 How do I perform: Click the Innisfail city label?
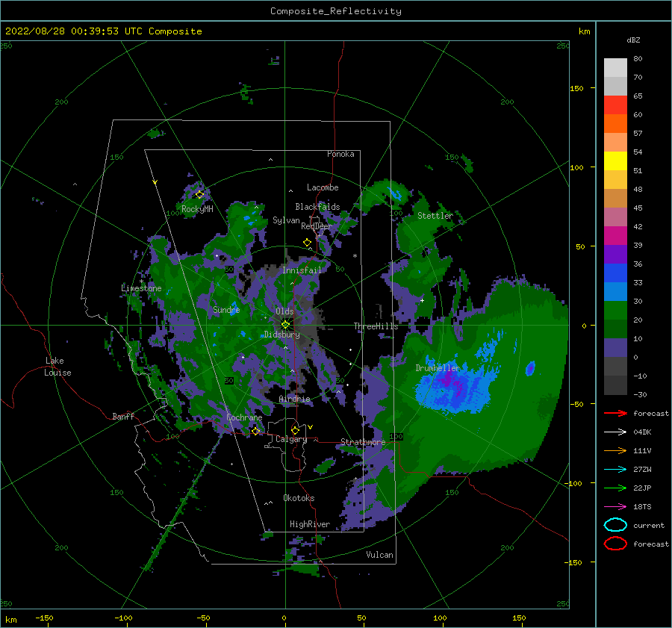pos(302,270)
